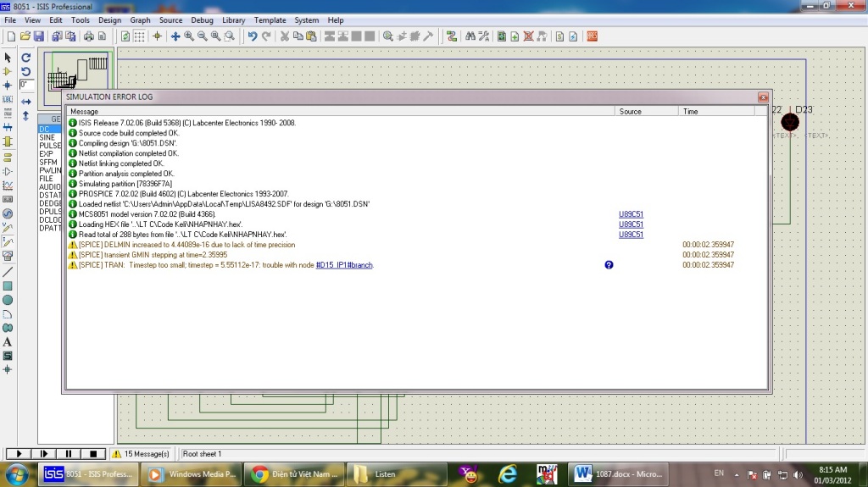Open the 1087.docx Word window in the taskbar
This screenshot has width=868, height=487.
point(618,474)
